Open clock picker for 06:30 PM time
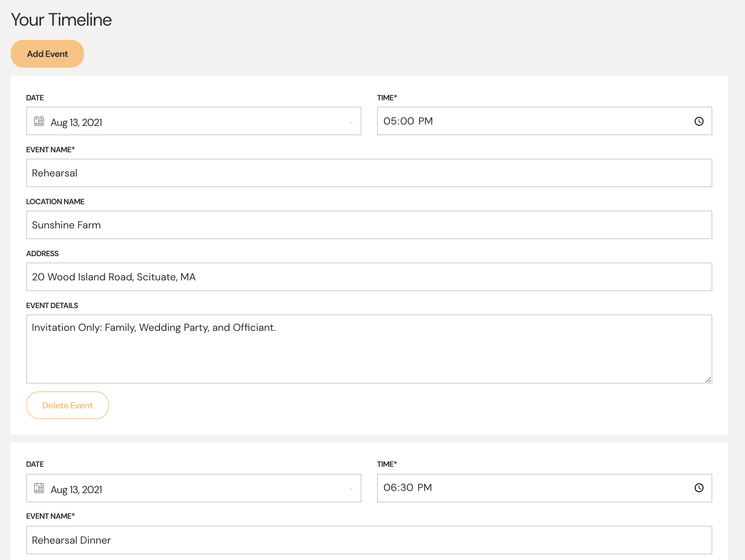Viewport: 745px width, 560px height. pyautogui.click(x=699, y=488)
